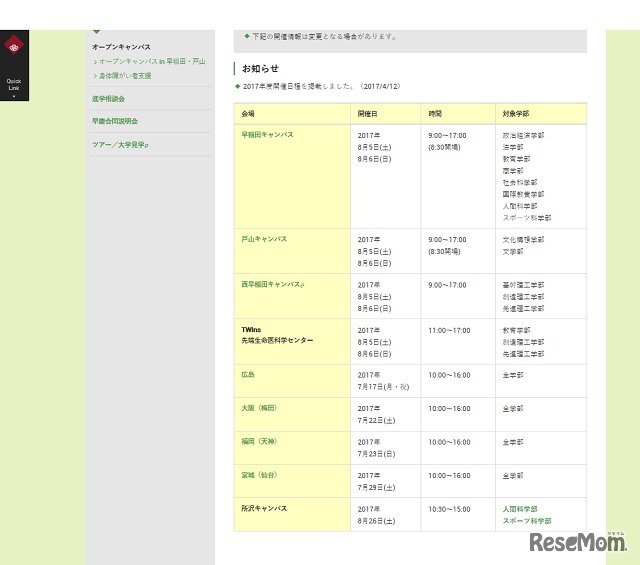Image resolution: width=640 pixels, height=565 pixels.
Task: Click time 10:00~16:00 in 福岡（天神） row
Action: coord(449,442)
